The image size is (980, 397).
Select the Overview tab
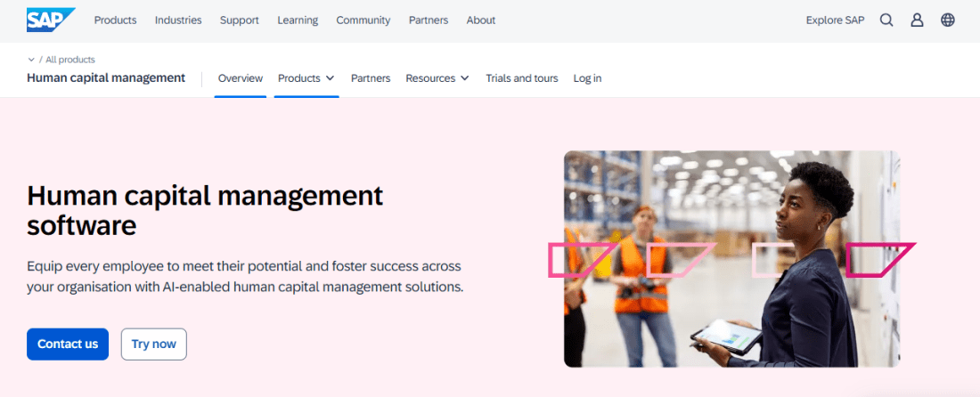[x=241, y=78]
